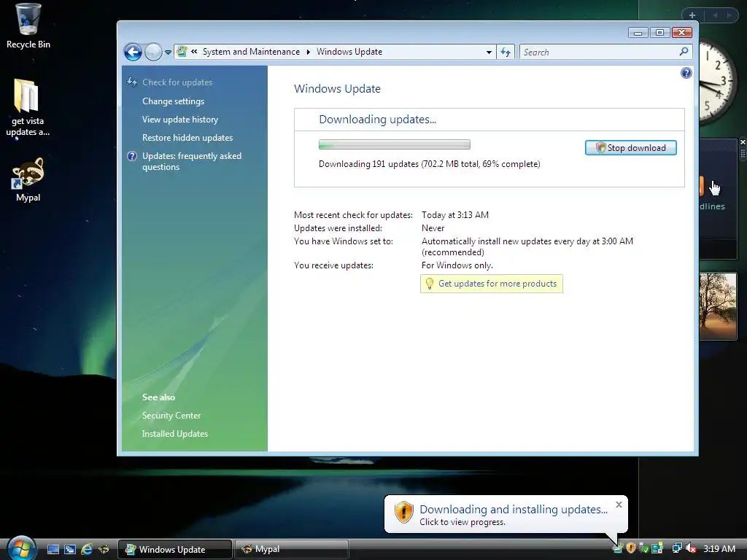Open View update history

pyautogui.click(x=180, y=120)
